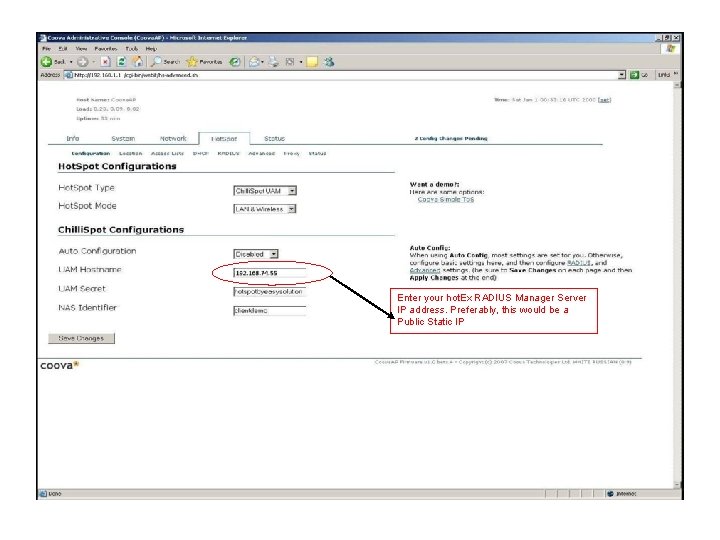Viewport: 720px width, 540px height.
Task: Open the Proxy sub-tab
Action: point(292,153)
